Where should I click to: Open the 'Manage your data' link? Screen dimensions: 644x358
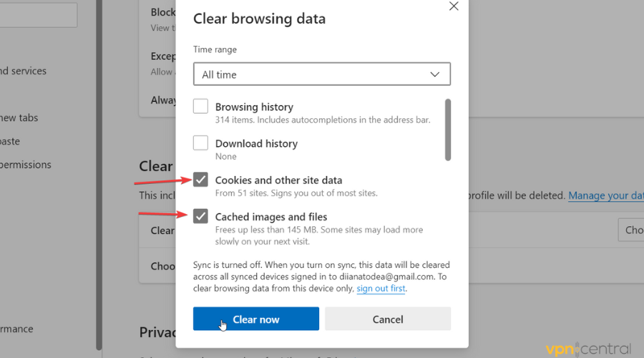pyautogui.click(x=605, y=195)
